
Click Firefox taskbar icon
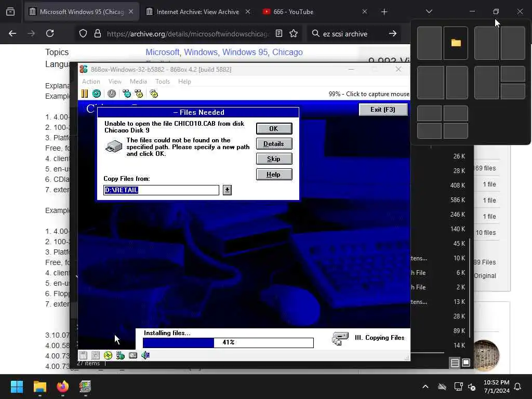pyautogui.click(x=62, y=387)
